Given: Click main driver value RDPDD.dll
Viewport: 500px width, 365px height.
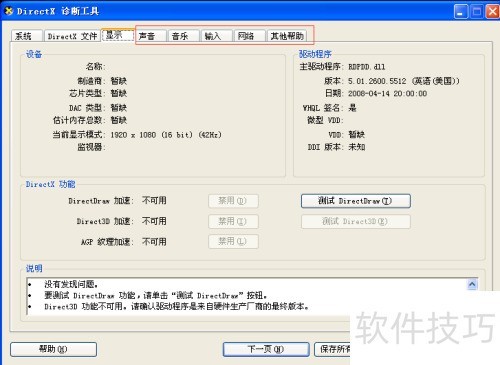Looking at the screenshot, I should pyautogui.click(x=367, y=67).
